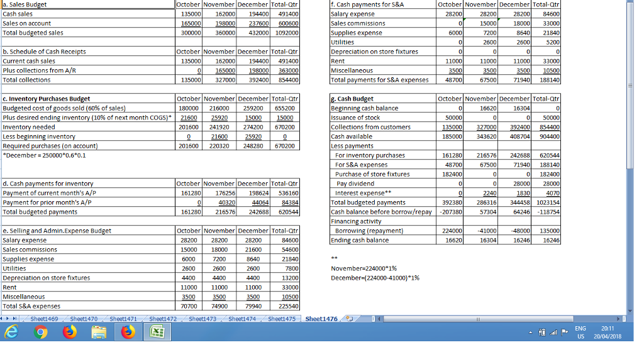The height and width of the screenshot is (362, 644).
Task: Click the network signal icon in the tray
Action: (553, 332)
